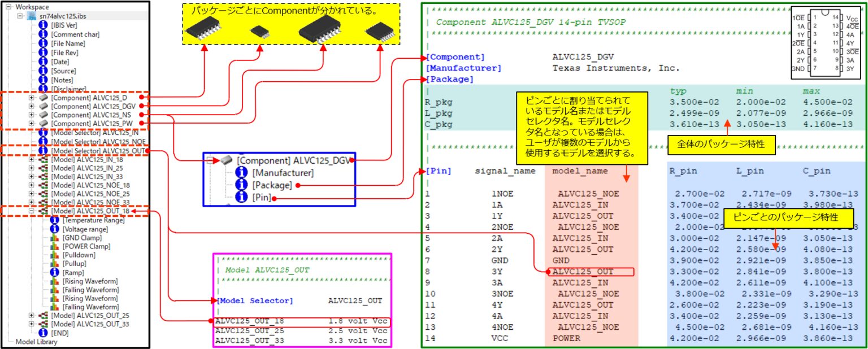Click the info icon for [Temperature Range]

[x=55, y=220]
